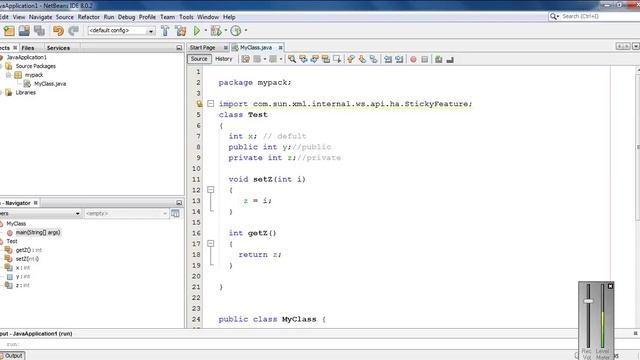Viewport: 640px width, 360px height.
Task: Go to Next Bookmark icon
Action: pyautogui.click(x=362, y=59)
